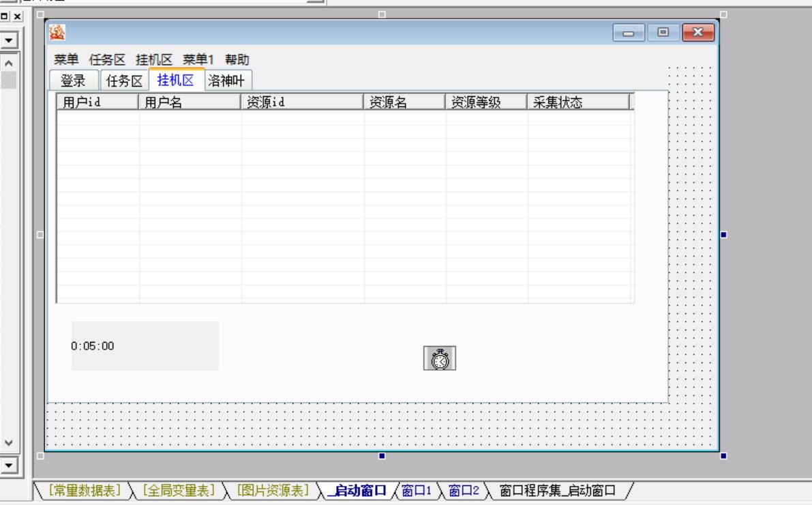Viewport: 812px width, 505px height.
Task: Switch to 窗口程序集_启动窗口 code tab
Action: coord(558,490)
